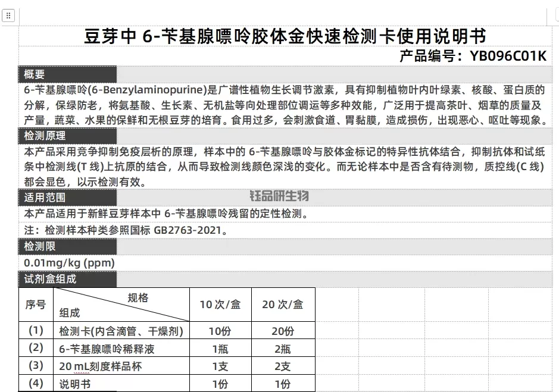Click the 6-苄基腺嘌呤稀释液 row cell
Screen dimensions: 559x392
pyautogui.click(x=107, y=348)
